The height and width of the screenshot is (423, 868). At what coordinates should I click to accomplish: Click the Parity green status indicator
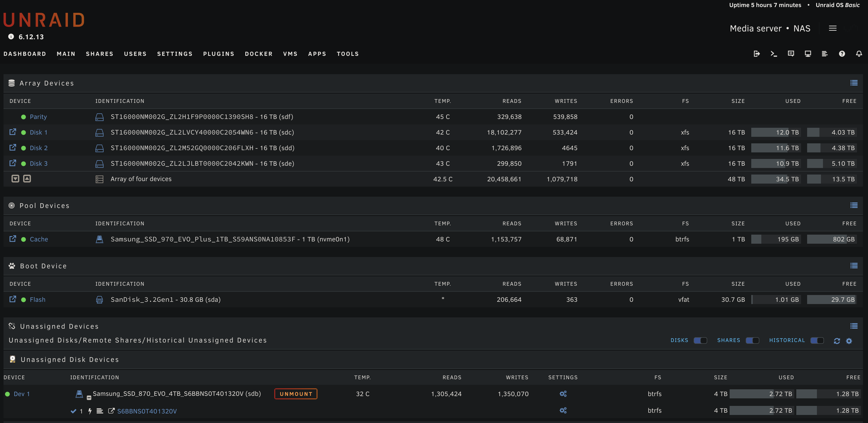point(24,117)
